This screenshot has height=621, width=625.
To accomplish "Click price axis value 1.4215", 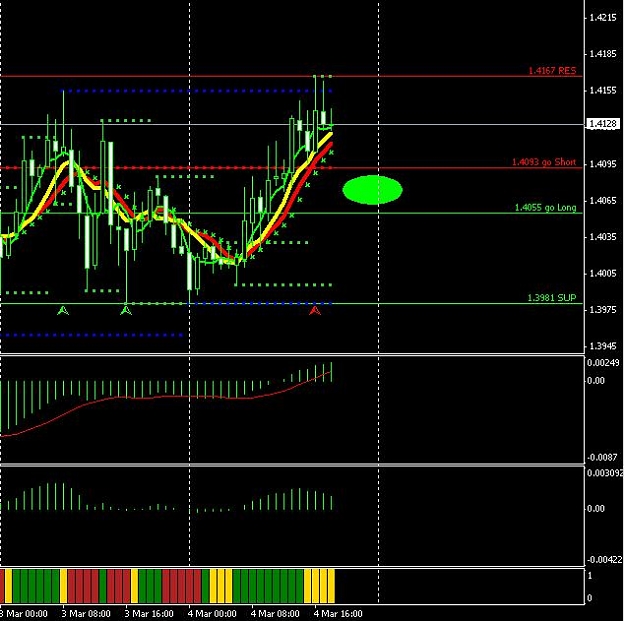I will point(602,17).
